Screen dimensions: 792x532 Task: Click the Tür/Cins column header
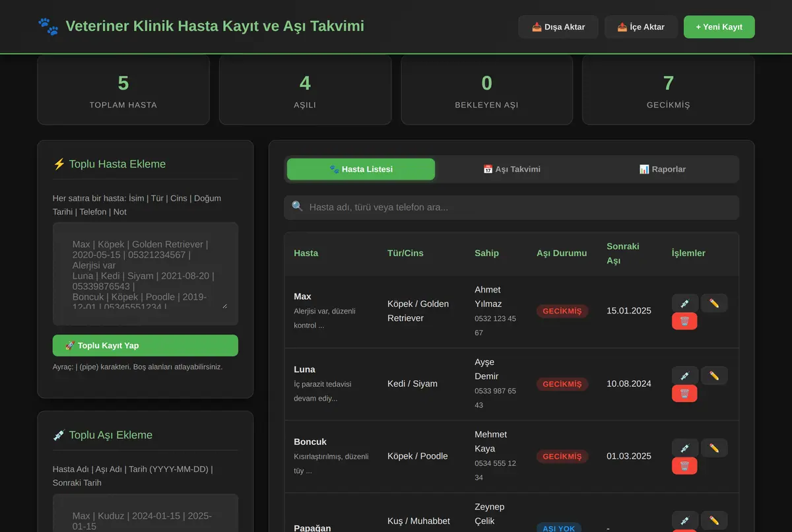(x=405, y=253)
